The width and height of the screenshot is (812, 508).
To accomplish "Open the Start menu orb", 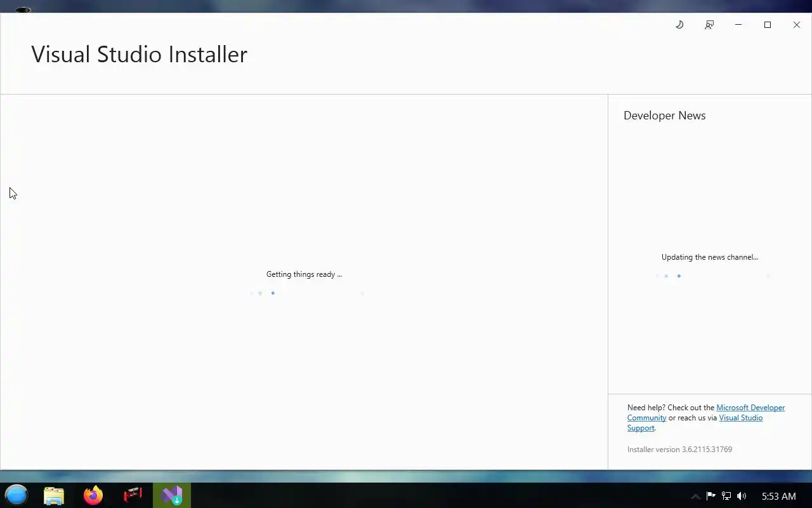I will point(16,495).
